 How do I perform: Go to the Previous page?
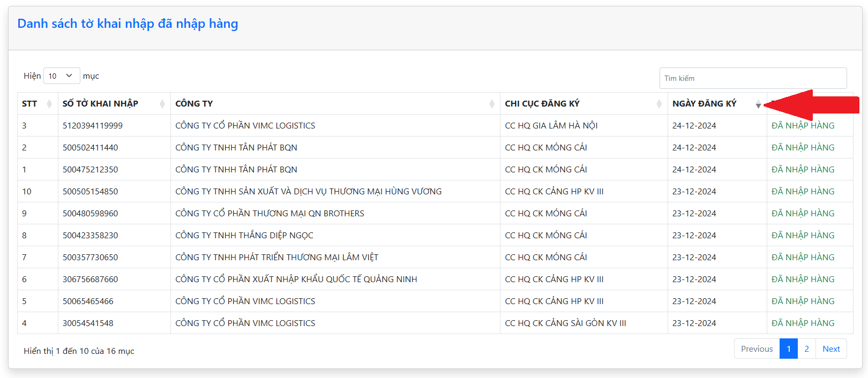click(757, 349)
